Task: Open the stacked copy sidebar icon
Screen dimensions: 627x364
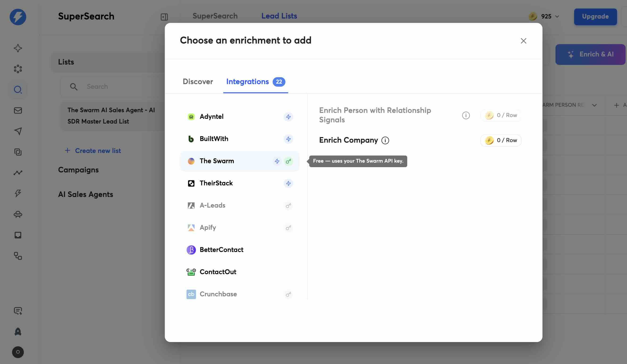Action: (x=18, y=152)
